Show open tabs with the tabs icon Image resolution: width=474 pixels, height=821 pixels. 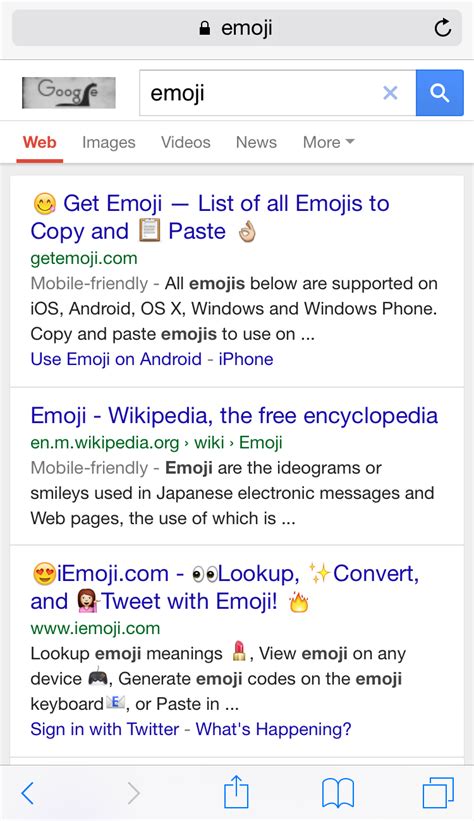(438, 793)
